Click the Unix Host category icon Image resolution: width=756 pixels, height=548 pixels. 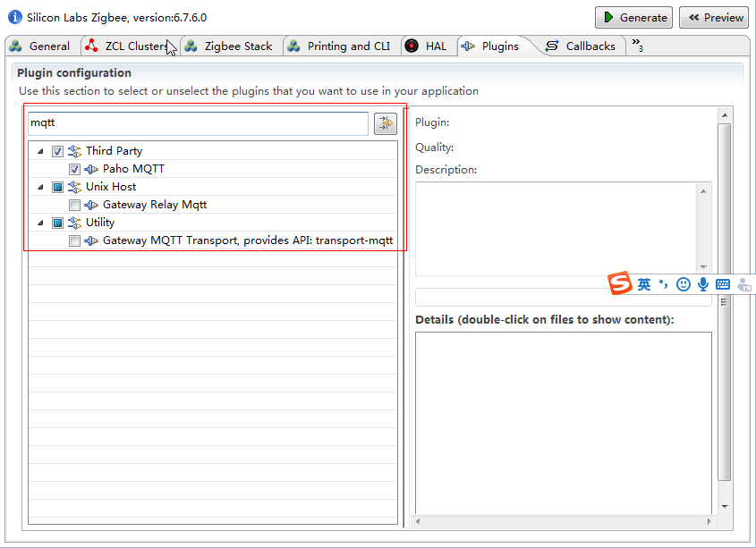click(74, 187)
